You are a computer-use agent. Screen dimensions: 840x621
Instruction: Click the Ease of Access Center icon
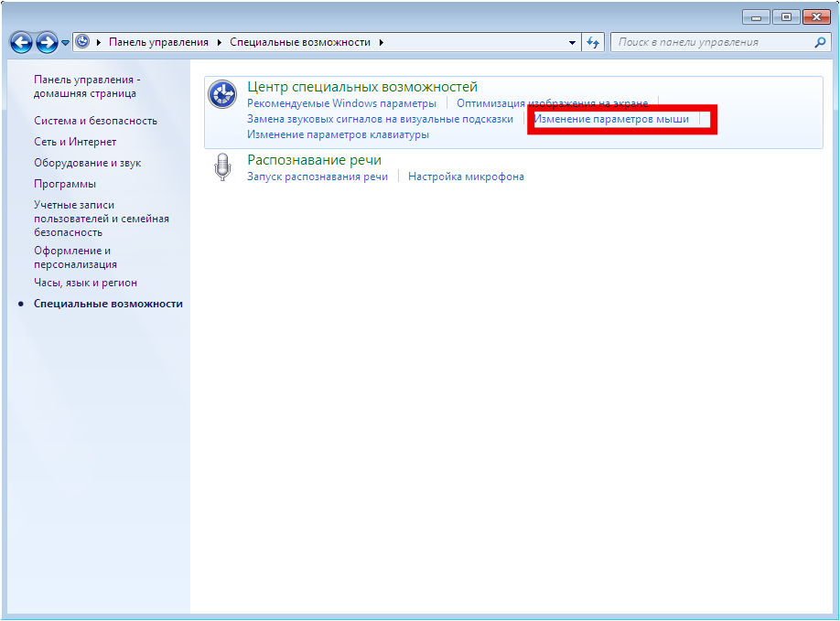coord(221,95)
